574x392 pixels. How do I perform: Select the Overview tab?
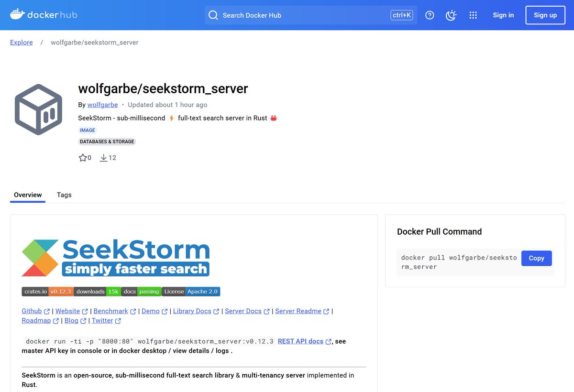pos(27,195)
